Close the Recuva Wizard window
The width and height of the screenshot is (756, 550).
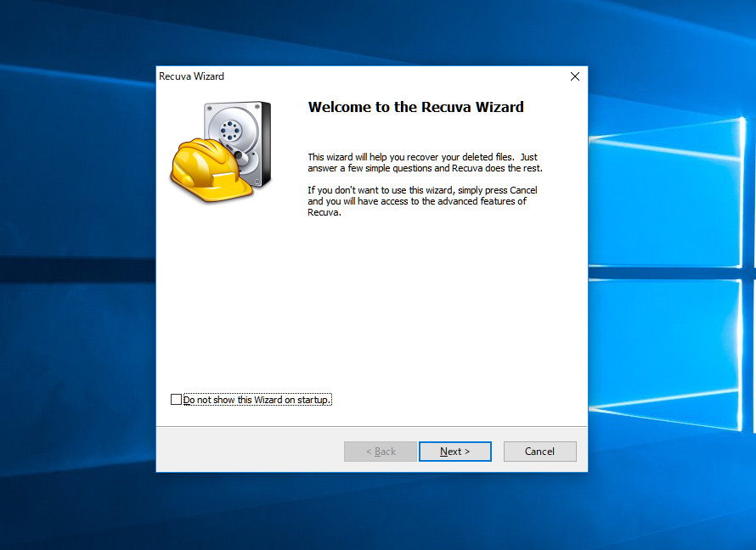point(575,76)
